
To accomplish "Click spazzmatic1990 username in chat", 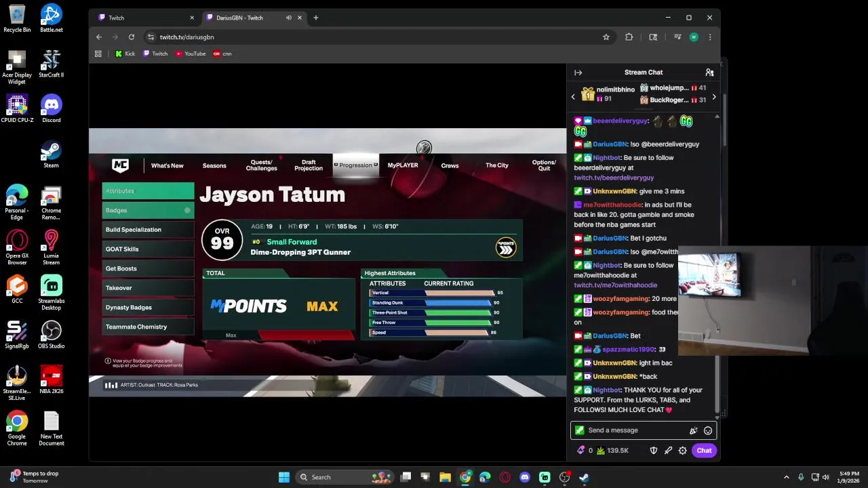I will click(628, 349).
